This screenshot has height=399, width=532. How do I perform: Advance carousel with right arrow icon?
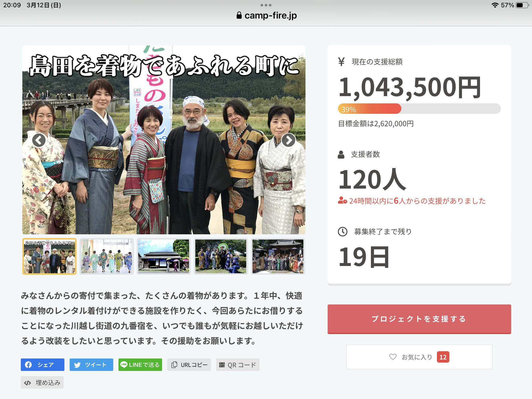(288, 140)
